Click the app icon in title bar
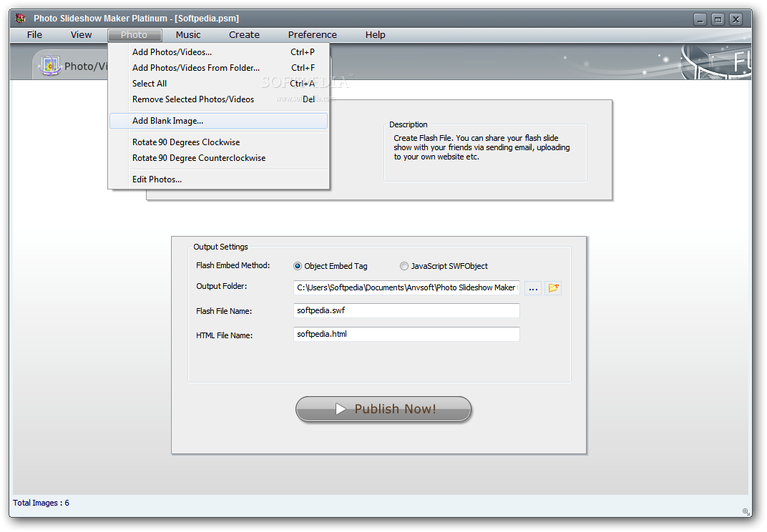 coord(20,18)
